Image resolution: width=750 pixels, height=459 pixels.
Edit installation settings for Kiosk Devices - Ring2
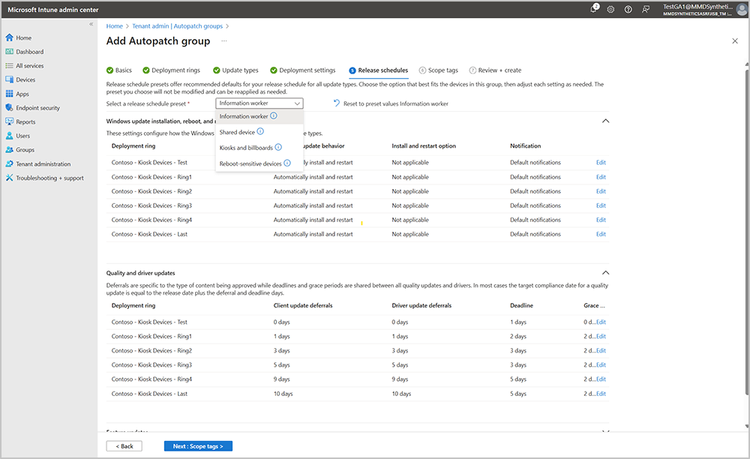(601, 191)
